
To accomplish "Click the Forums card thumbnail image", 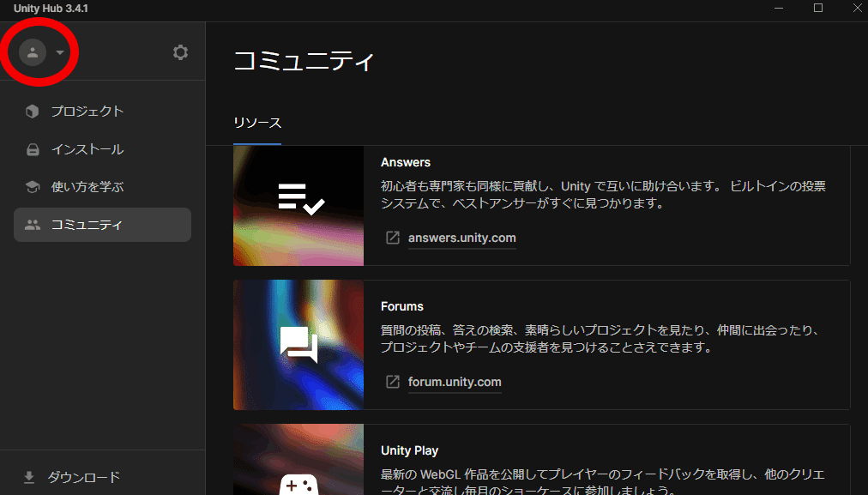I will click(x=298, y=345).
